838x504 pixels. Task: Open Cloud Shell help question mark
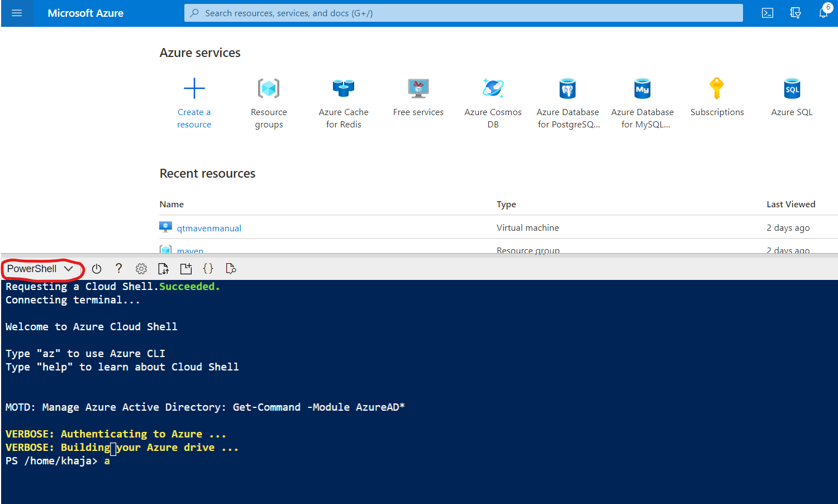coord(119,269)
